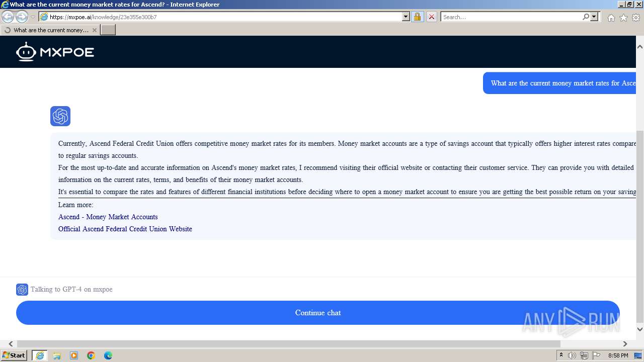Open the 'Ascend - Money Market Accounts' link
The image size is (644, 362).
(108, 217)
